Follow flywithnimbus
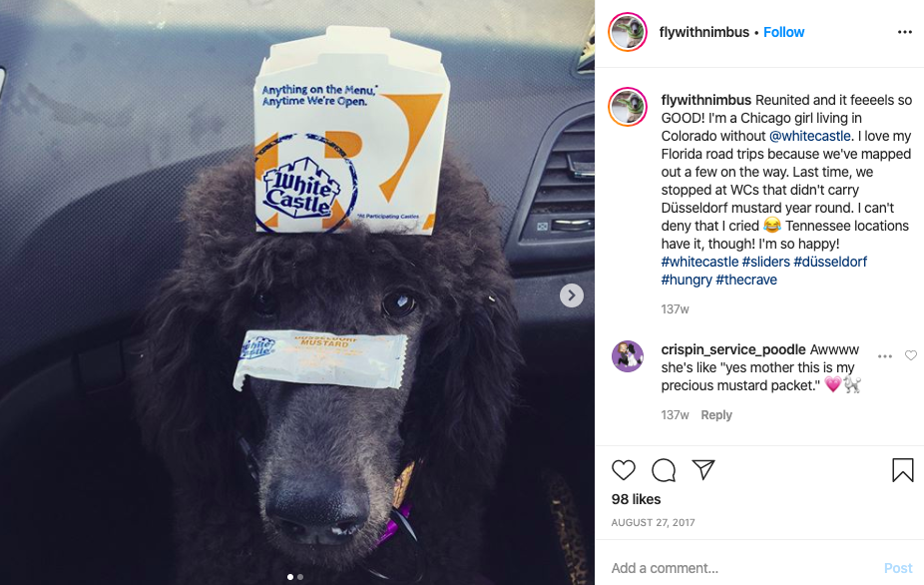Screen dimensions: 924x585 pos(783,32)
